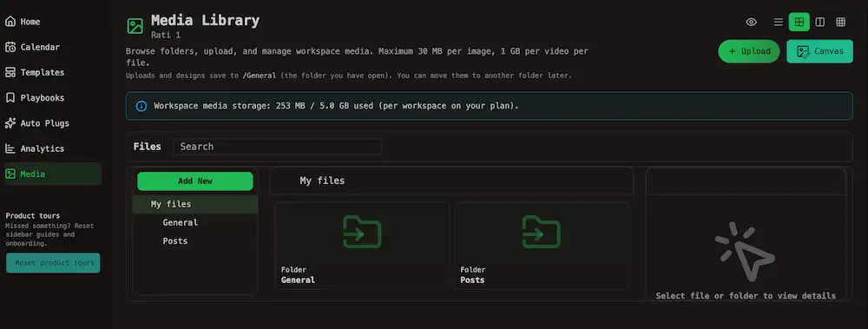Screen dimensions: 868x329
Task: Click the cursor-click icon in the details panel
Action: tap(745, 251)
